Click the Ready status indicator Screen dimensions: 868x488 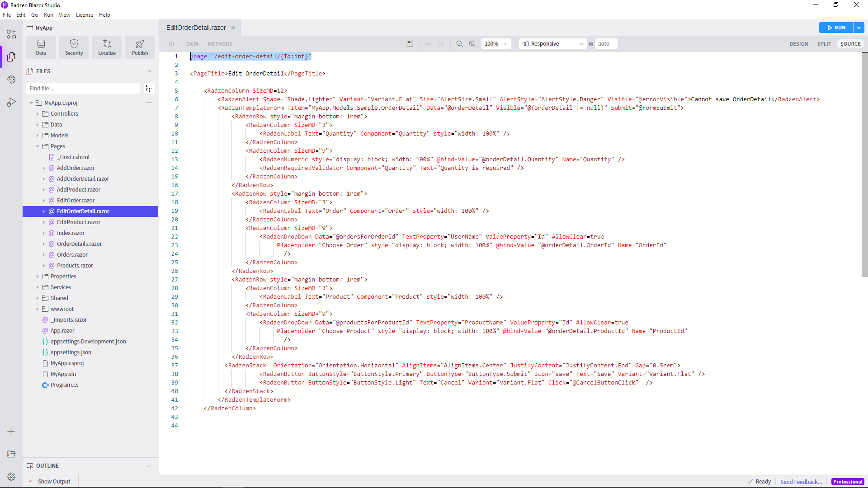tap(759, 482)
